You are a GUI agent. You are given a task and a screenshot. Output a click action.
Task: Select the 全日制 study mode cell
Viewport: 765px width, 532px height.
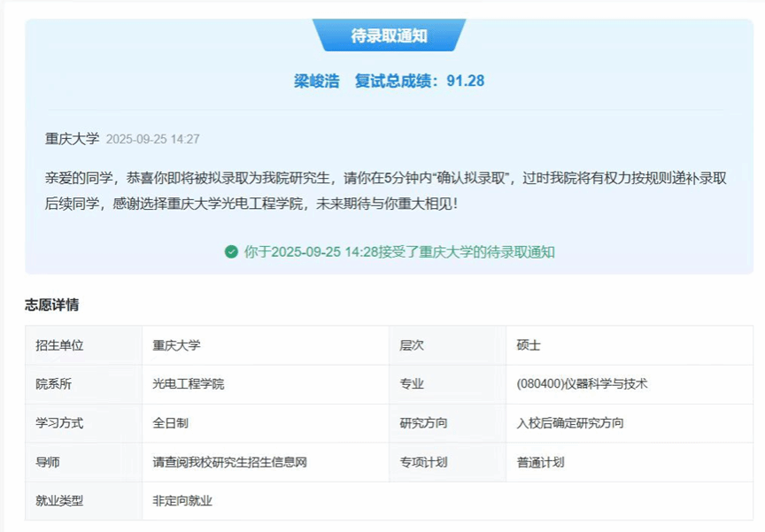coord(170,423)
